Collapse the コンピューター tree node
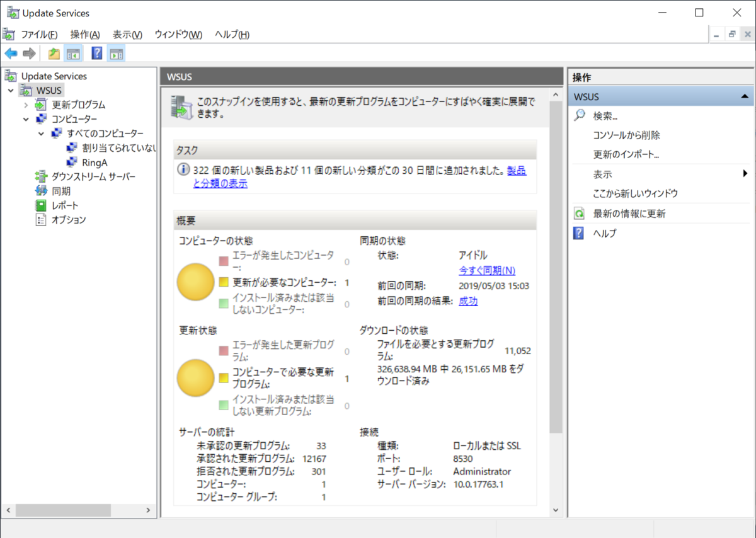This screenshot has height=538, width=756. (26, 119)
